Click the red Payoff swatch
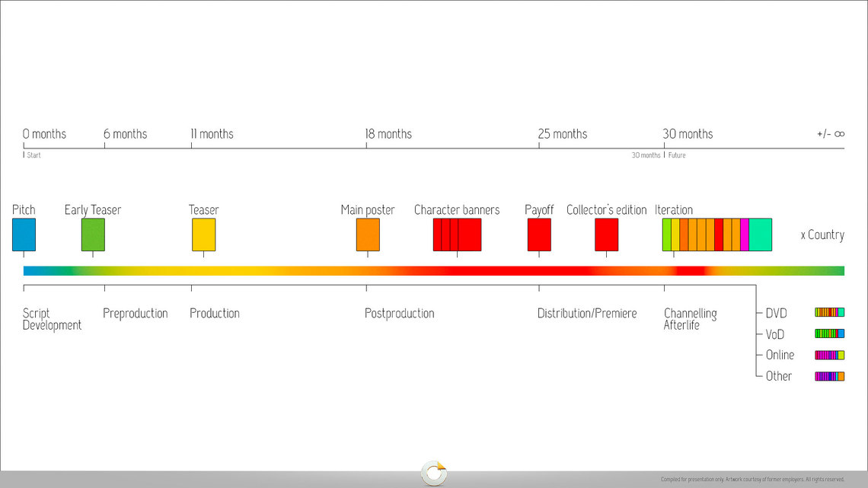Viewport: 868px width, 488px height. 539,234
